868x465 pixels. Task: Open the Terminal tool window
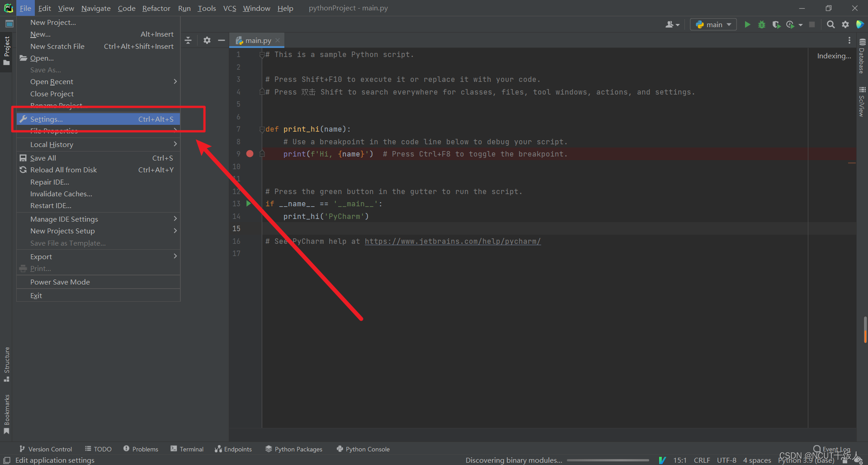click(x=187, y=449)
